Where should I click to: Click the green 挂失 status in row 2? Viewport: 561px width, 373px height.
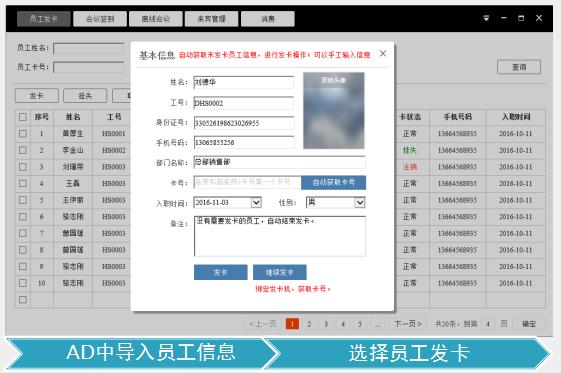(410, 150)
